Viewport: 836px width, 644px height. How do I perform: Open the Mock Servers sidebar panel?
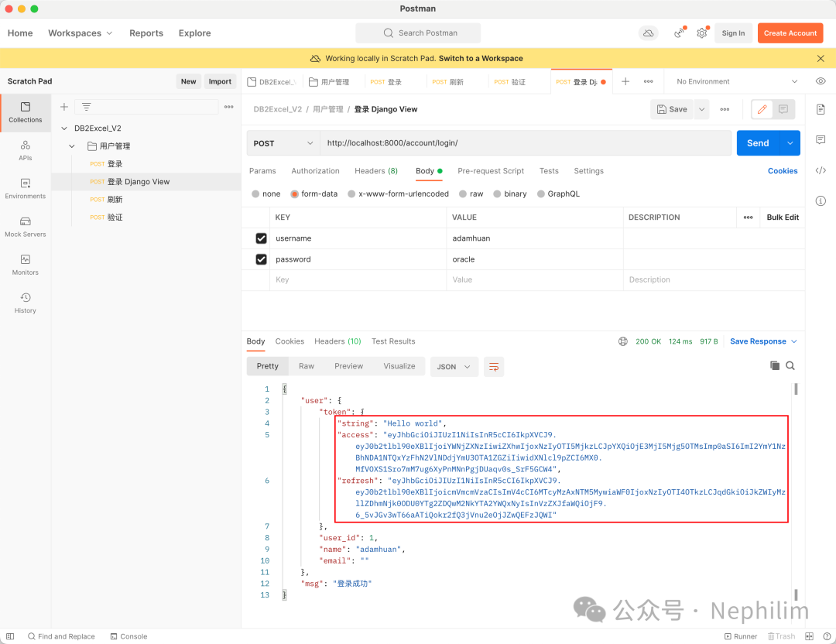(25, 227)
